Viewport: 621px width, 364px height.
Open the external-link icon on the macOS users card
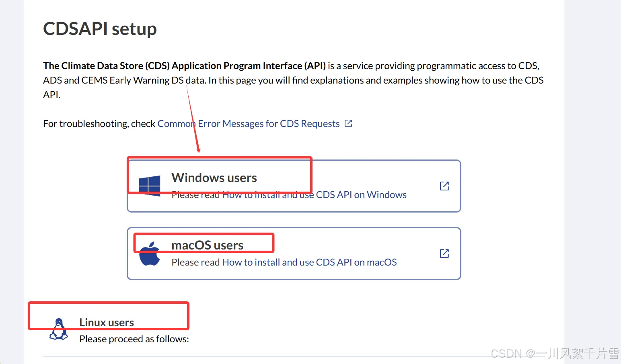(x=444, y=253)
